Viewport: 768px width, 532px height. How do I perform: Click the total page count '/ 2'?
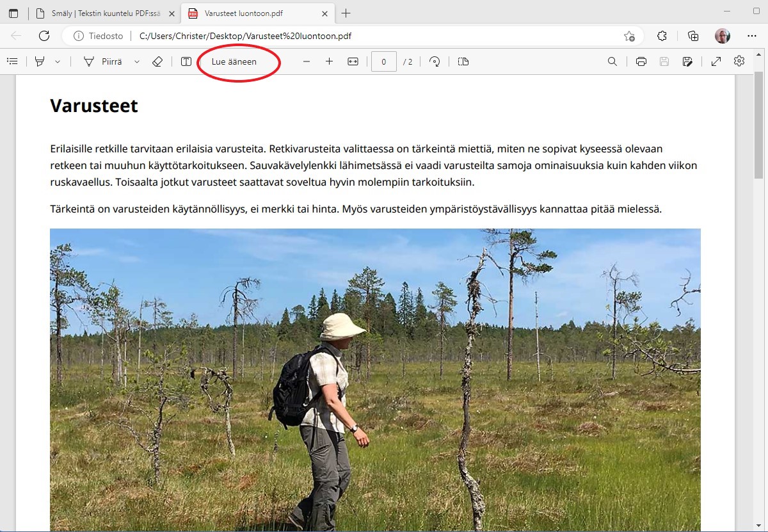click(408, 62)
